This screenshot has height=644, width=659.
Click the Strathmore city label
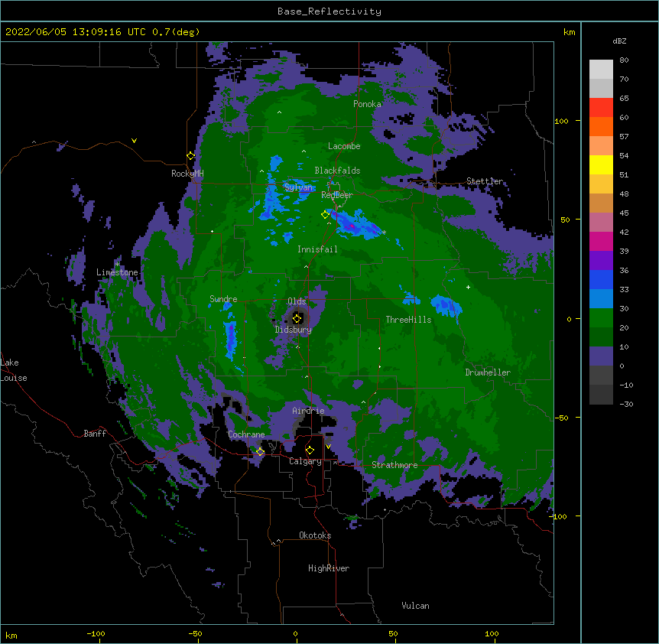click(x=394, y=465)
